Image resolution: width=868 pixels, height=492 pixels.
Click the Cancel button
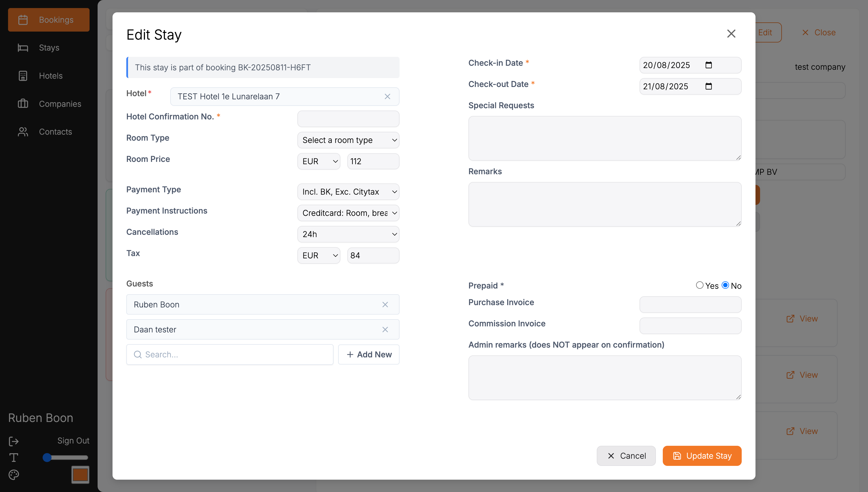[626, 456]
